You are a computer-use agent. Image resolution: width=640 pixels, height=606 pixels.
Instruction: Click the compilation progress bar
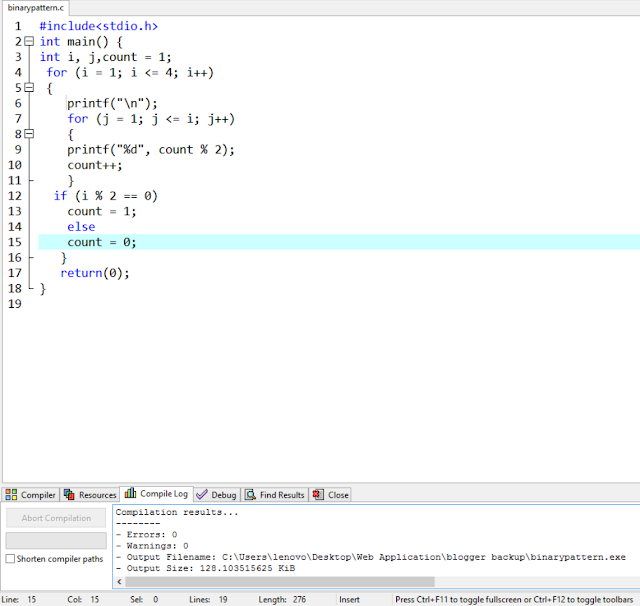pos(56,540)
